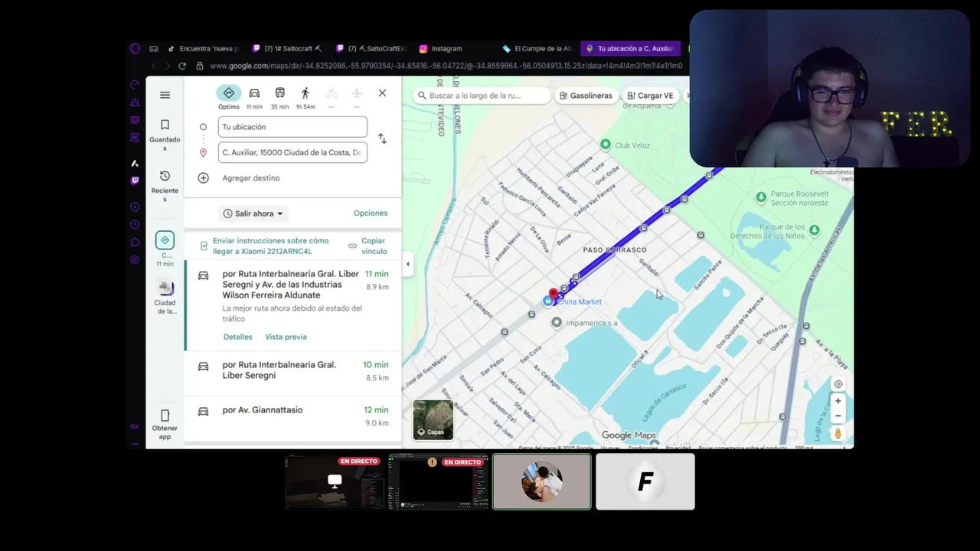Open 'Vista previa' of the best route

click(286, 337)
